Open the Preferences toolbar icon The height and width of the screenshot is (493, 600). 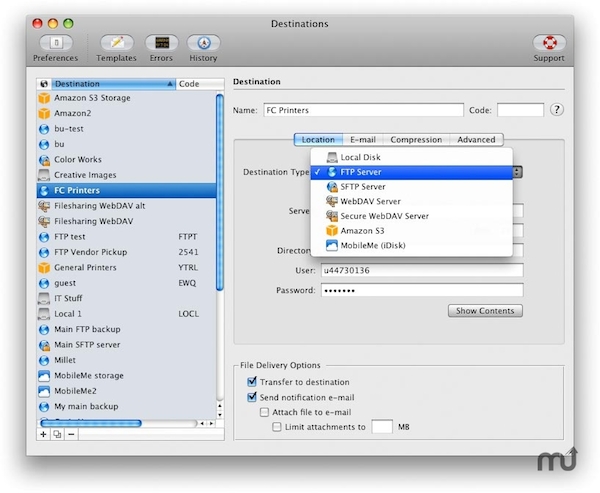tap(56, 43)
